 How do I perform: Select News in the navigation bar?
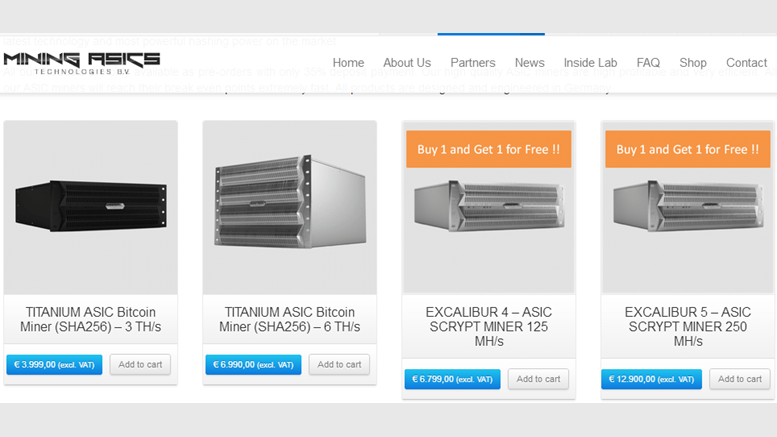point(530,63)
